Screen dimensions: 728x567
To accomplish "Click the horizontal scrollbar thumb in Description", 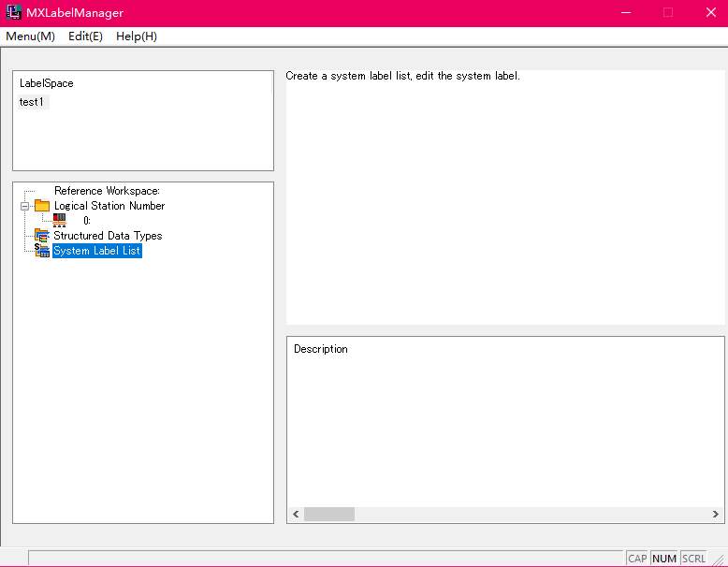I will [x=329, y=515].
